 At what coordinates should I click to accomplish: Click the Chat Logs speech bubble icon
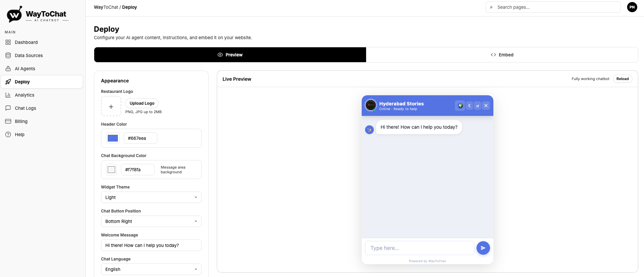pos(8,108)
